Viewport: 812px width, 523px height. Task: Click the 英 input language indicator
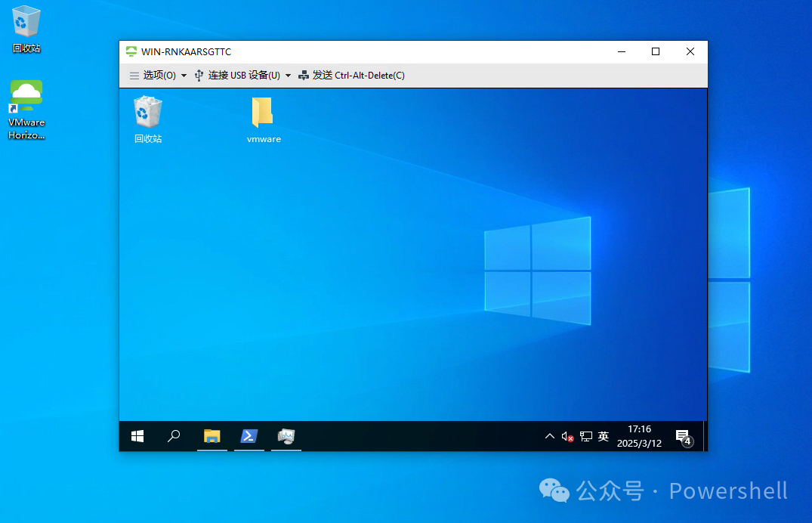pyautogui.click(x=604, y=436)
